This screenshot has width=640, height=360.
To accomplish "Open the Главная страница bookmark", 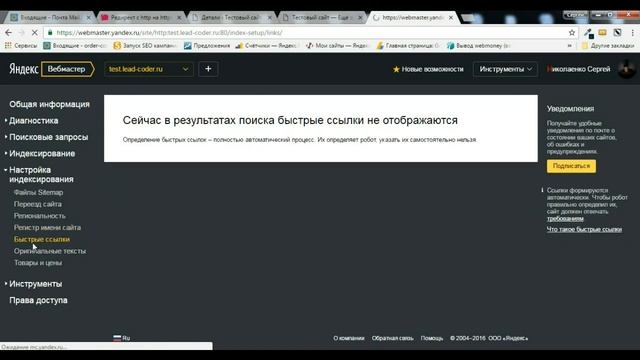I will [x=407, y=46].
